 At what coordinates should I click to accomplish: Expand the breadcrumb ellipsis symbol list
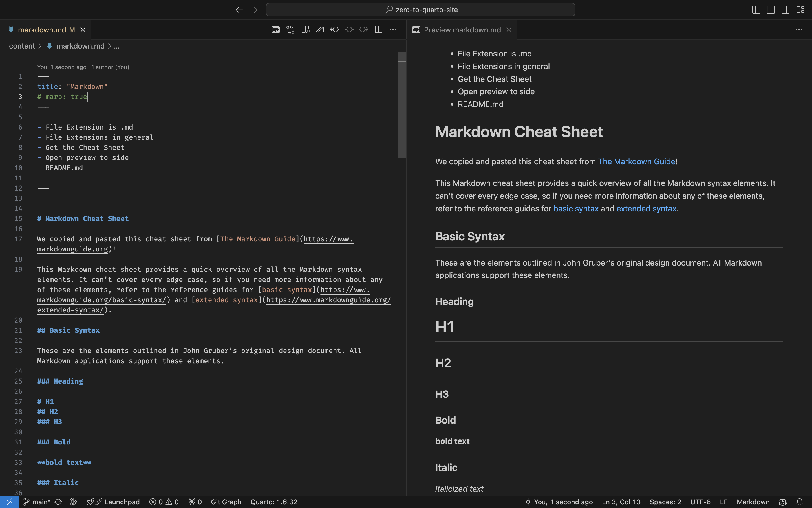(117, 46)
